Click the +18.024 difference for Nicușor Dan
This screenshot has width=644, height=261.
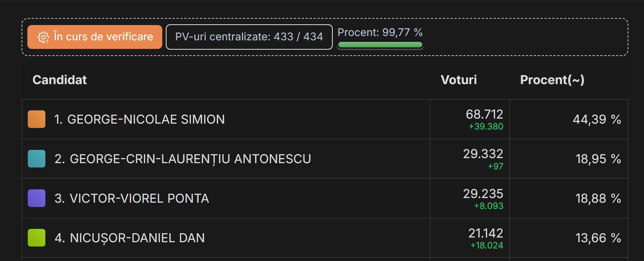[x=487, y=245]
